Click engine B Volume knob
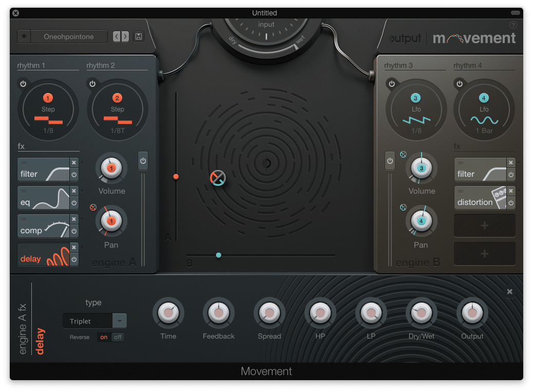533x392 pixels. (422, 169)
